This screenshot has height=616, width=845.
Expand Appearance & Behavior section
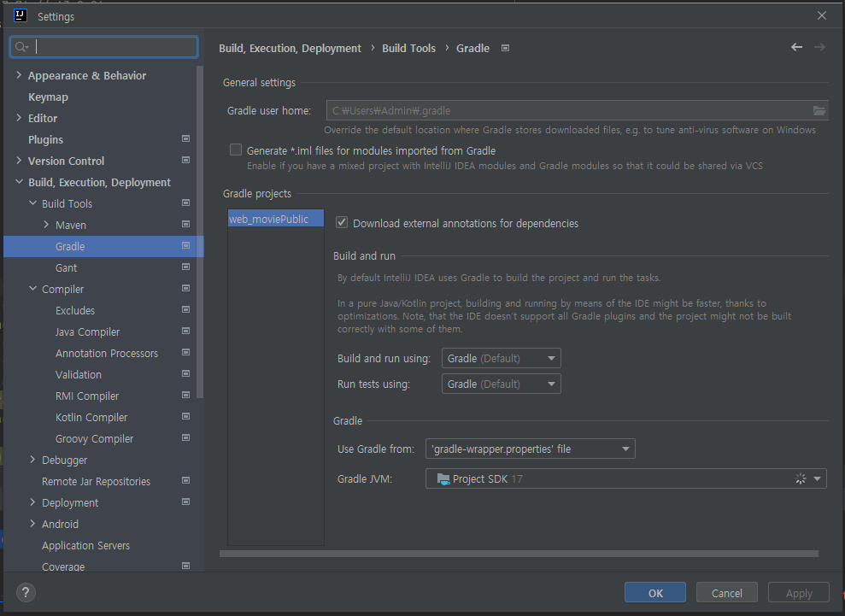pos(19,75)
